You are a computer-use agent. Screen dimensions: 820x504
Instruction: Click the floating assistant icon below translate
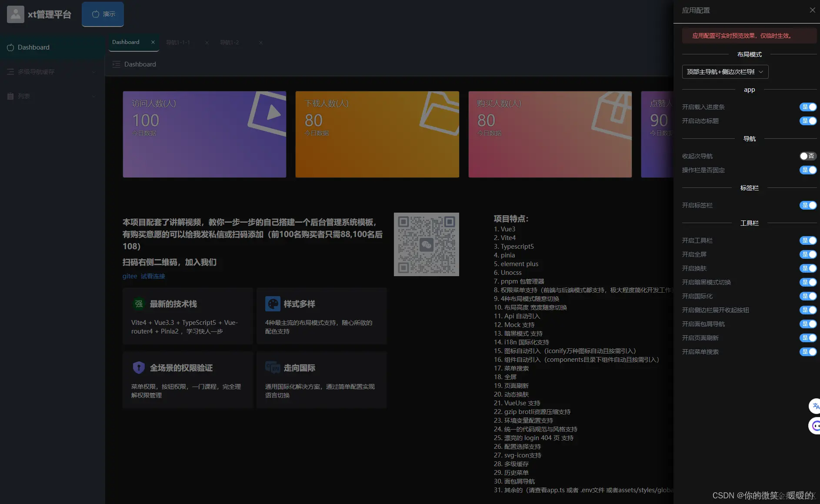[815, 426]
